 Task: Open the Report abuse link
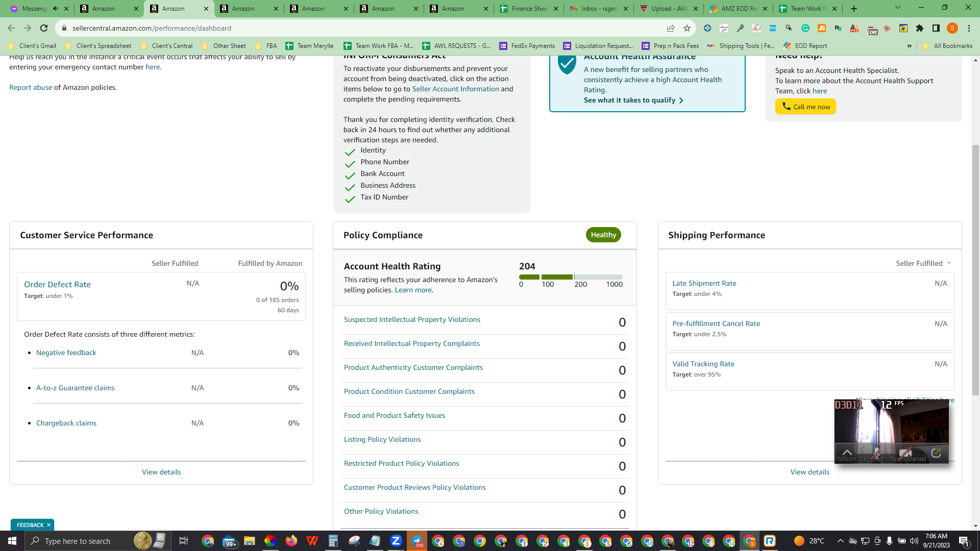[x=31, y=88]
